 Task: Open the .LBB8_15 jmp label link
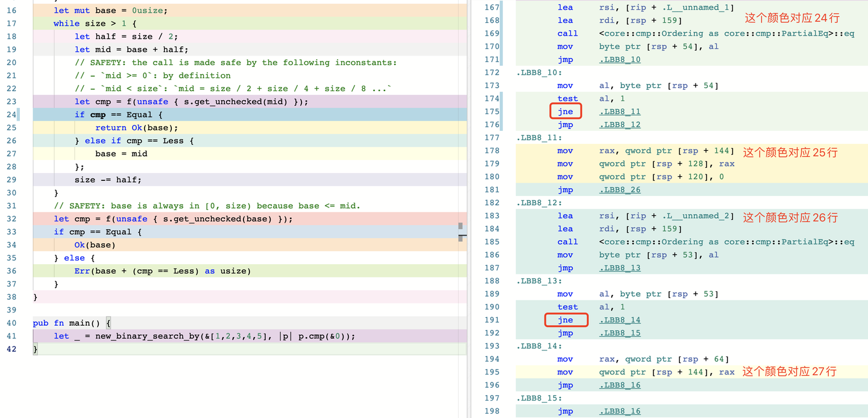tap(620, 333)
